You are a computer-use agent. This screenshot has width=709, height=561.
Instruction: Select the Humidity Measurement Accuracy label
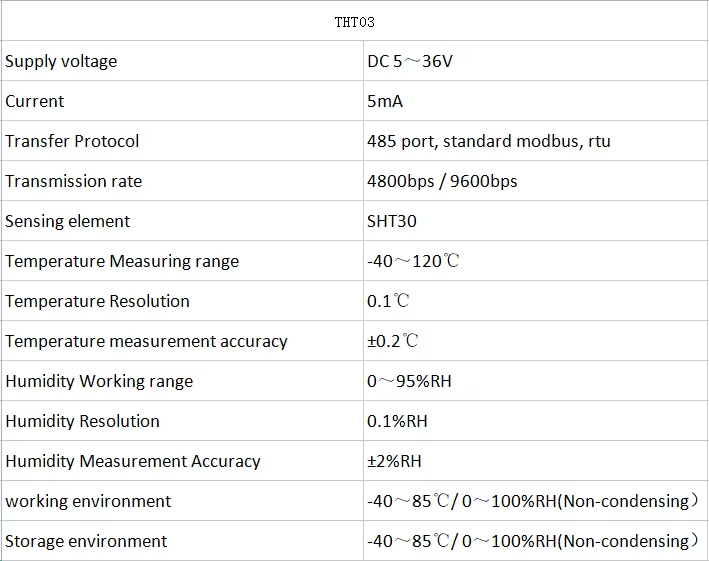(133, 461)
